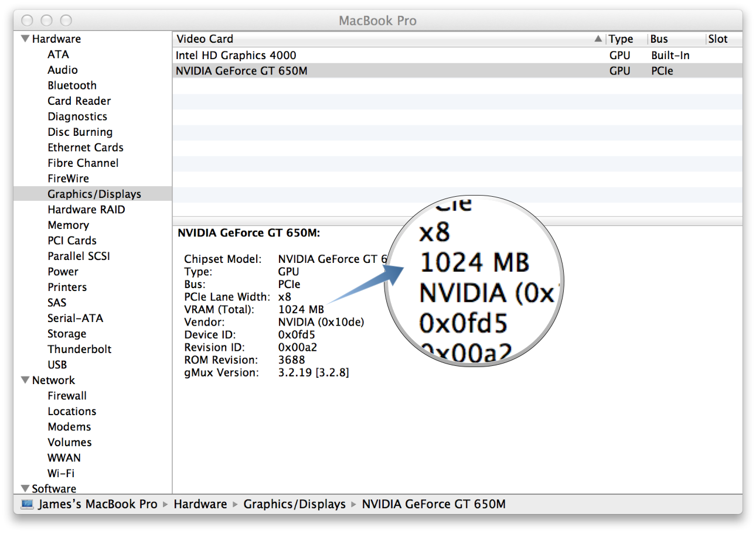Click gMux Version value 3.2.19
Viewport: 756px width, 534px height.
pyautogui.click(x=314, y=372)
